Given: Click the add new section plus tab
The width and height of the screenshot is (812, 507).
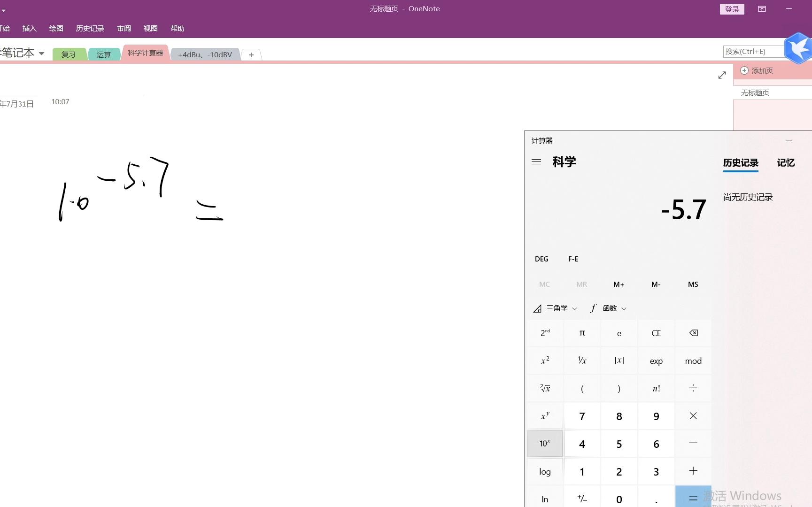Looking at the screenshot, I should pyautogui.click(x=251, y=55).
